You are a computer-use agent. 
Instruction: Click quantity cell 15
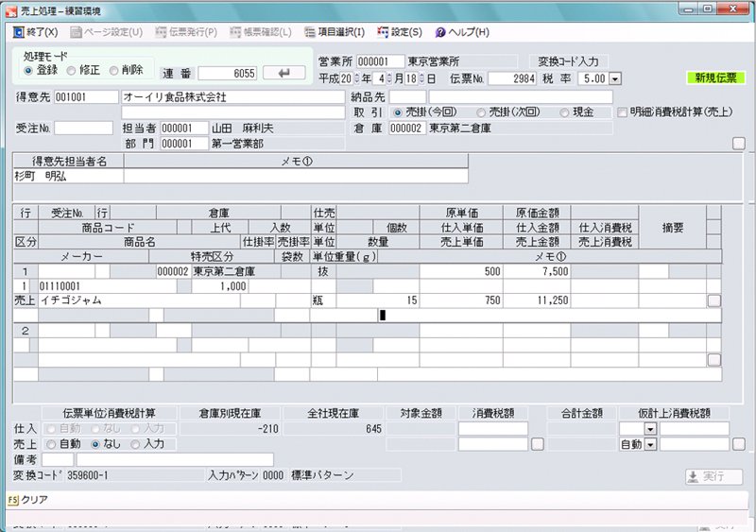click(377, 300)
